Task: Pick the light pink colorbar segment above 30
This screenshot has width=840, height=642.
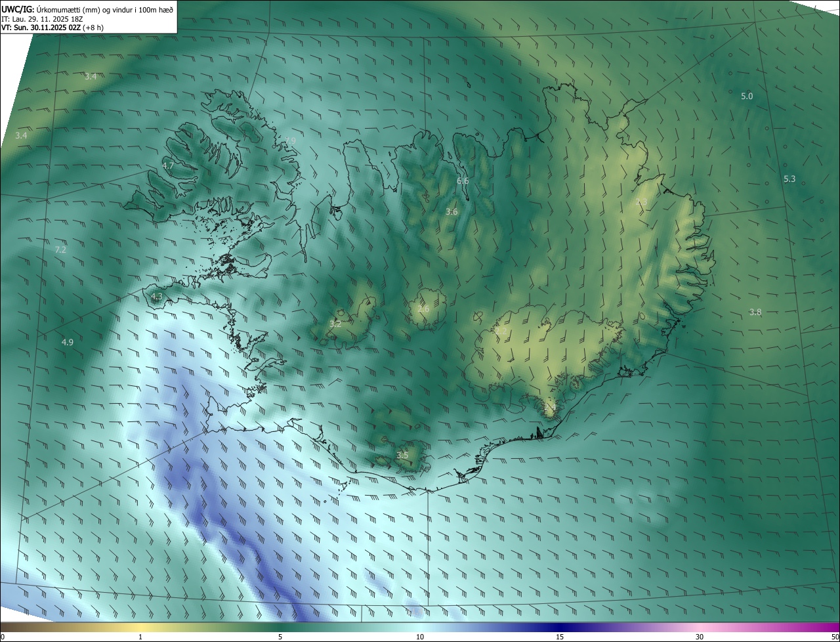Action: coord(700,627)
